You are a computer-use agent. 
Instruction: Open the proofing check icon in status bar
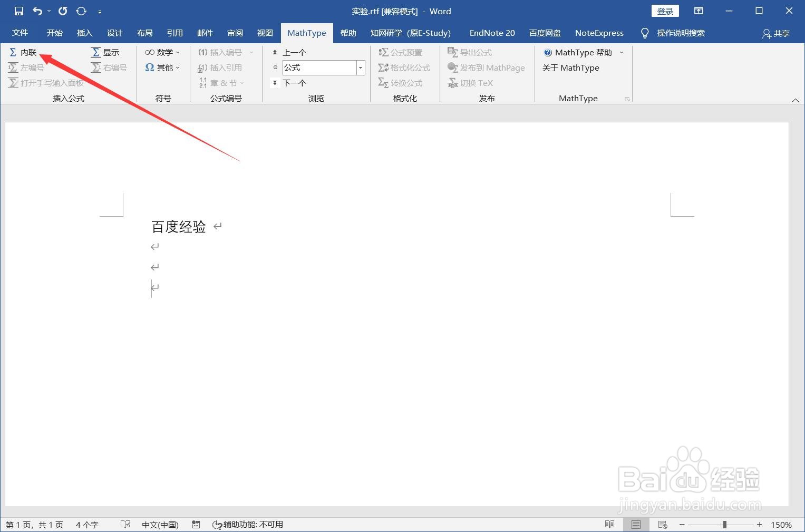pyautogui.click(x=125, y=525)
